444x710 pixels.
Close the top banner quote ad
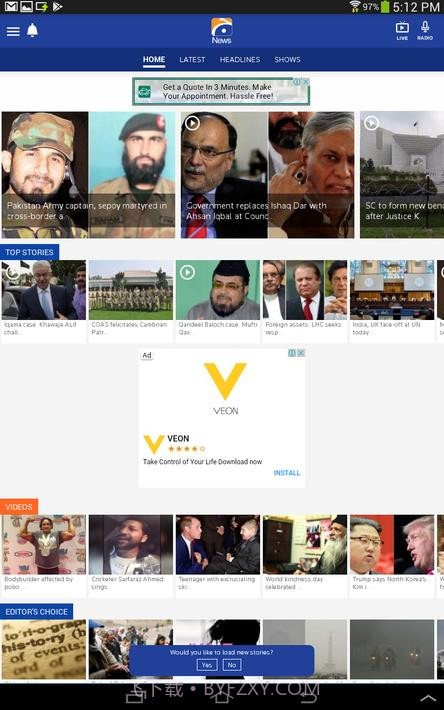coord(306,82)
